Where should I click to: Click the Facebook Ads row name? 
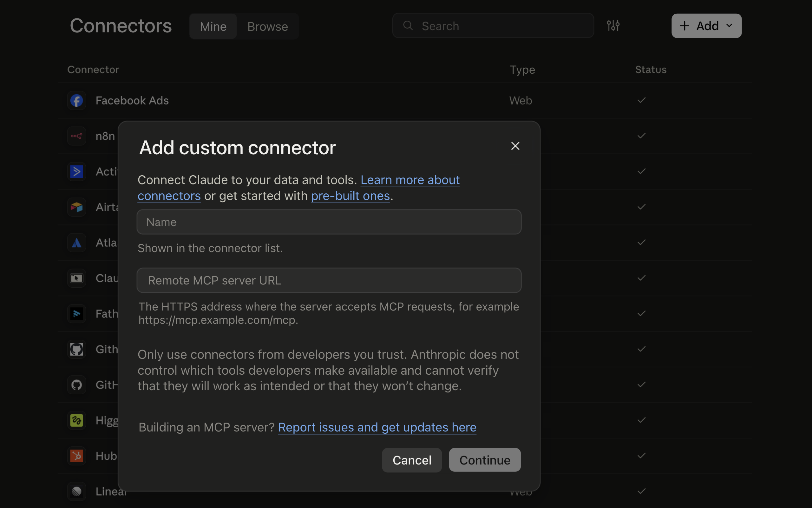tap(132, 100)
